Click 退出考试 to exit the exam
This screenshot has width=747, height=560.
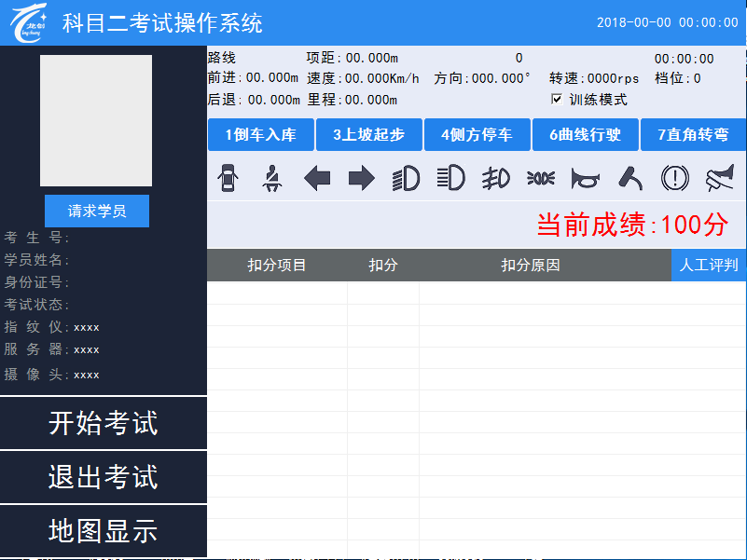pos(104,477)
